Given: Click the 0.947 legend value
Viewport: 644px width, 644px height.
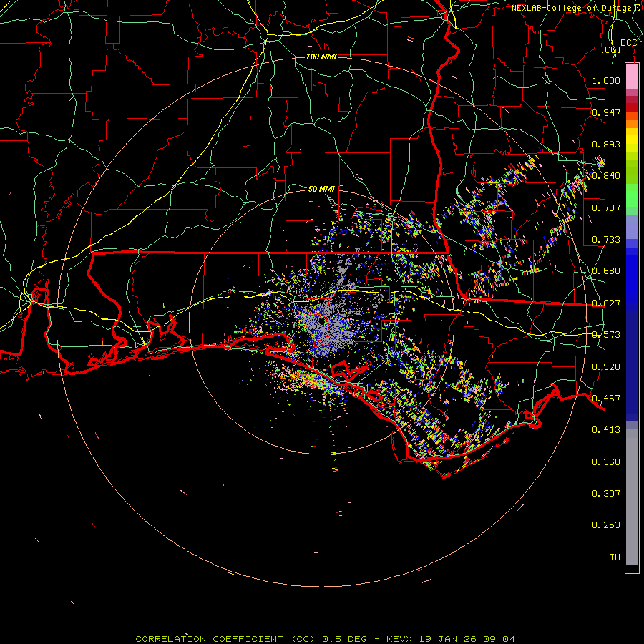Looking at the screenshot, I should click(x=606, y=112).
